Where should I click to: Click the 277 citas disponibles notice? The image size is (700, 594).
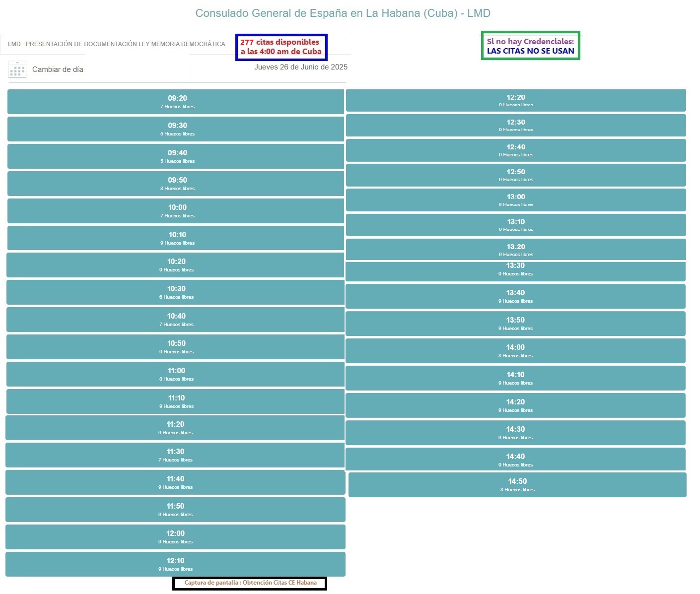point(281,47)
